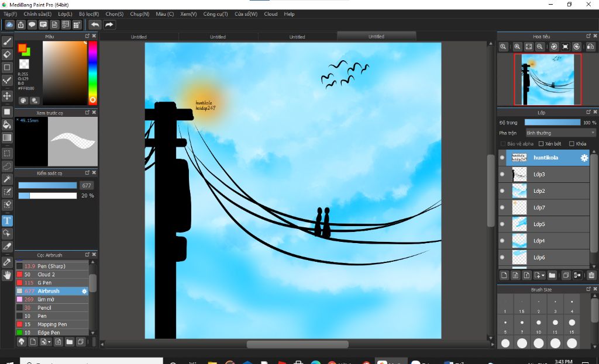The image size is (599, 364).
Task: Open the Cloud menu
Action: coord(271,14)
